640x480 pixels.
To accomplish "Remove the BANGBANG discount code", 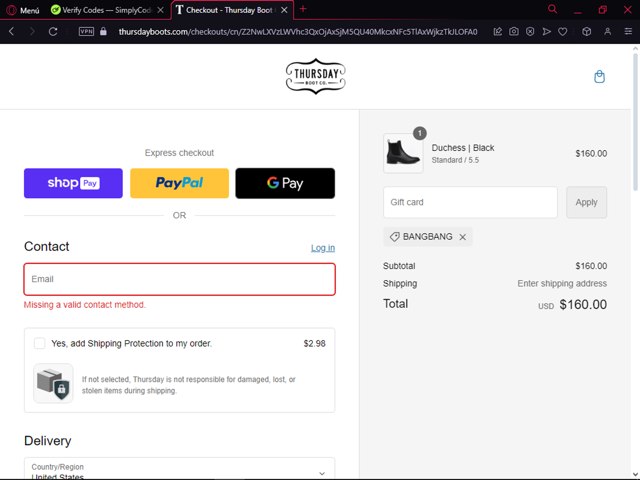I will 462,237.
